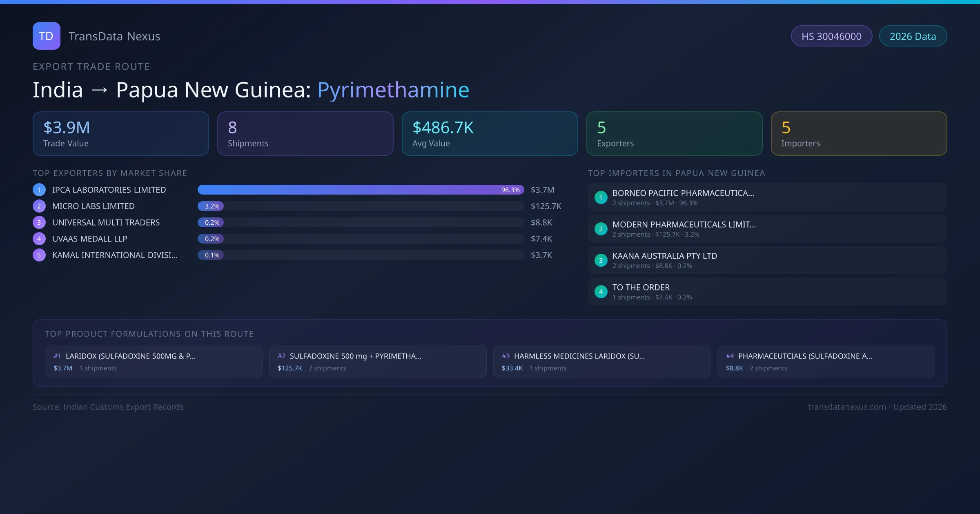Image resolution: width=980 pixels, height=514 pixels.
Task: Click green rank 4 badge for To The Order
Action: [601, 292]
